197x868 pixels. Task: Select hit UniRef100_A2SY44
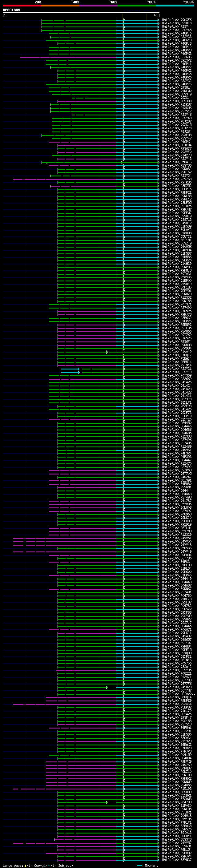(177, 26)
